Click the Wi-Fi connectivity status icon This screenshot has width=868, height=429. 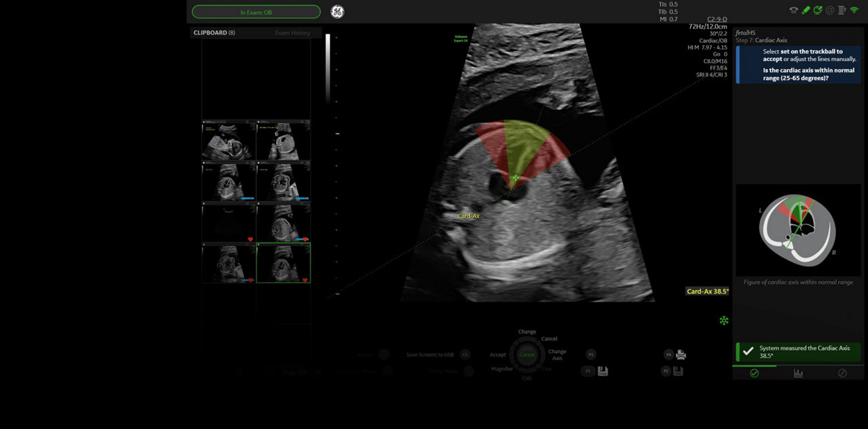[x=853, y=12]
